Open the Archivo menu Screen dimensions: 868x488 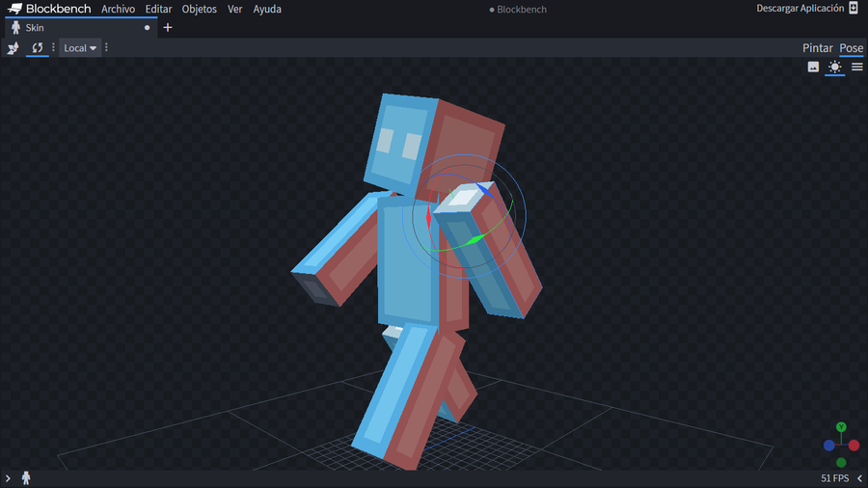click(118, 9)
